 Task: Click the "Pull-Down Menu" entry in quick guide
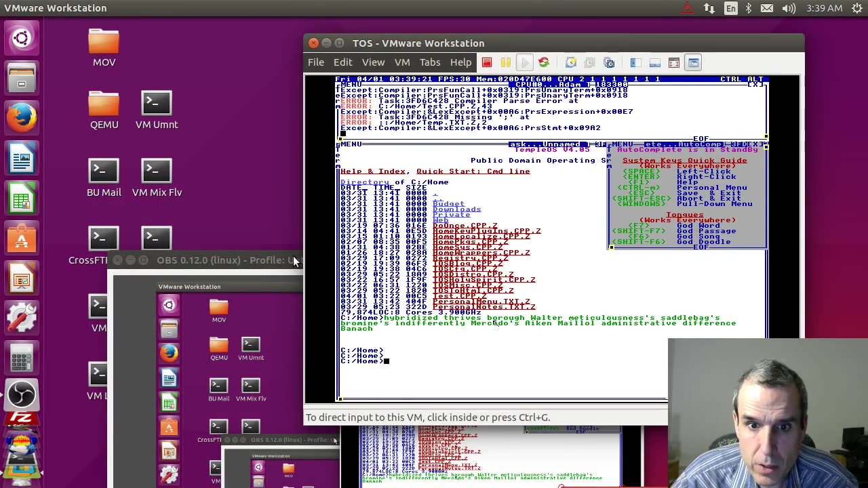pos(714,204)
